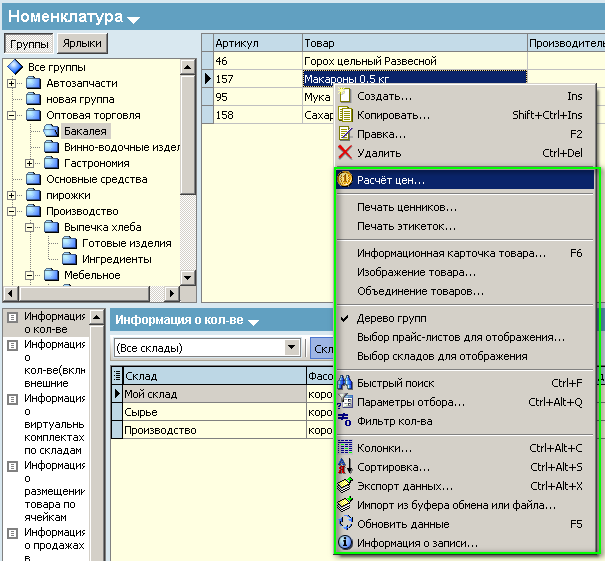Screen dimensions: 605x561
Task: Select the Винно-водочные изделия group
Action: (122, 147)
